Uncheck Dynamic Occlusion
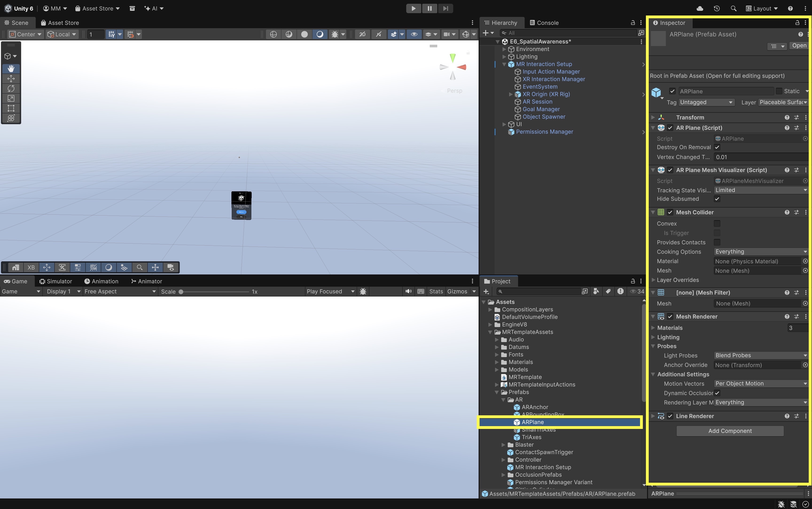The height and width of the screenshot is (509, 812). (717, 393)
